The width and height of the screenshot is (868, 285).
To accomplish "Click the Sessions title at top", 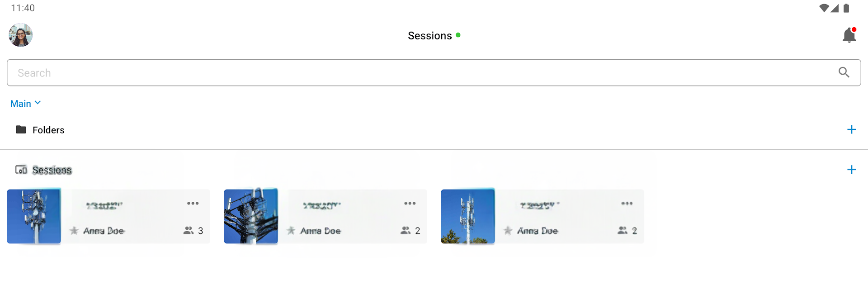I will [429, 36].
